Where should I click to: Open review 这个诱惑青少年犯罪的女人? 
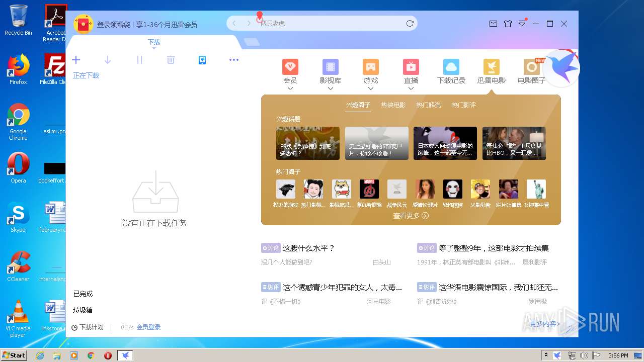[342, 288]
